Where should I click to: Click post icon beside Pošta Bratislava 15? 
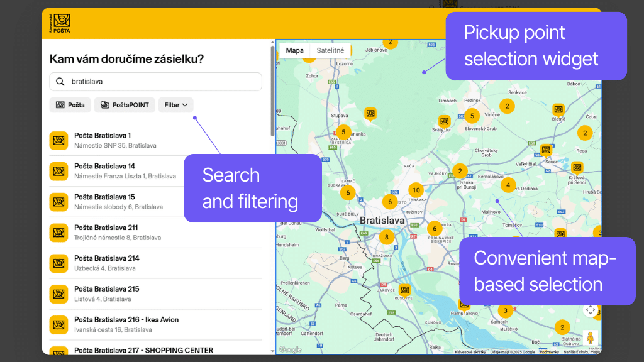[58, 202]
